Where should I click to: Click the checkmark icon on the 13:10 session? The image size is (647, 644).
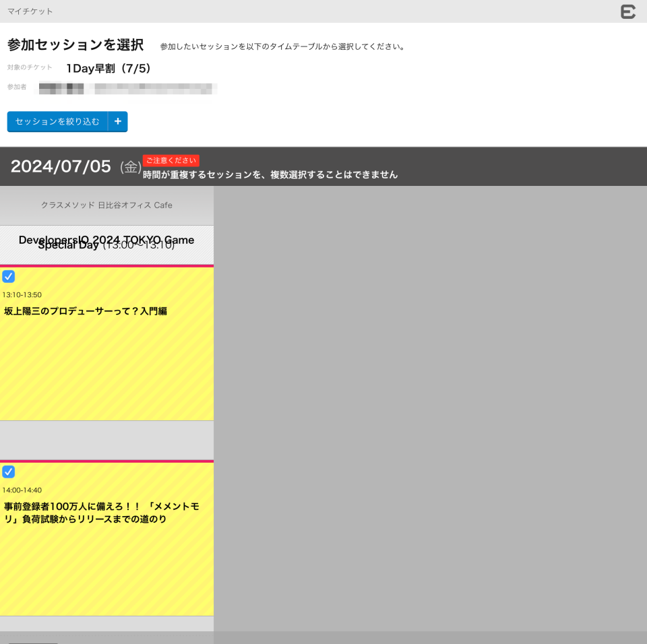(x=9, y=276)
